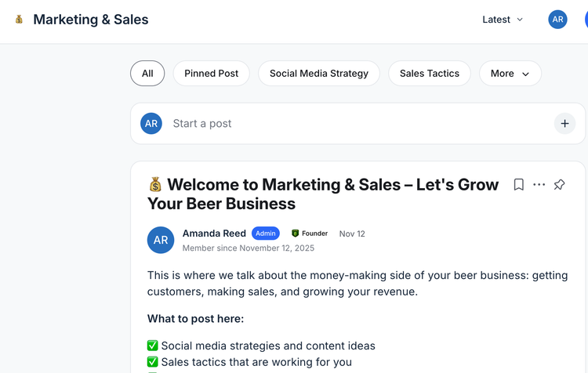Open Amanda Reed's profile name link

click(214, 234)
